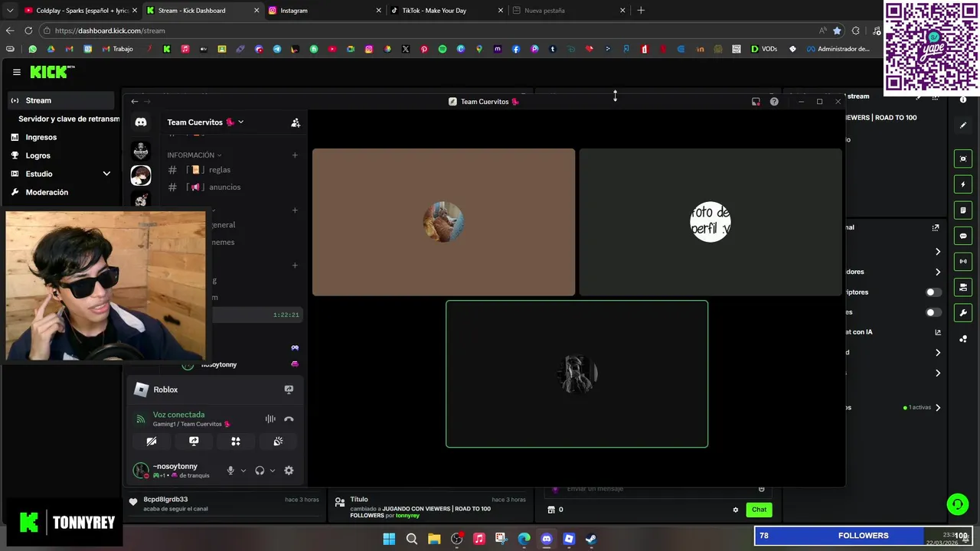Expand '1 activas' row chevron
Viewport: 980px width, 551px height.
(938, 408)
